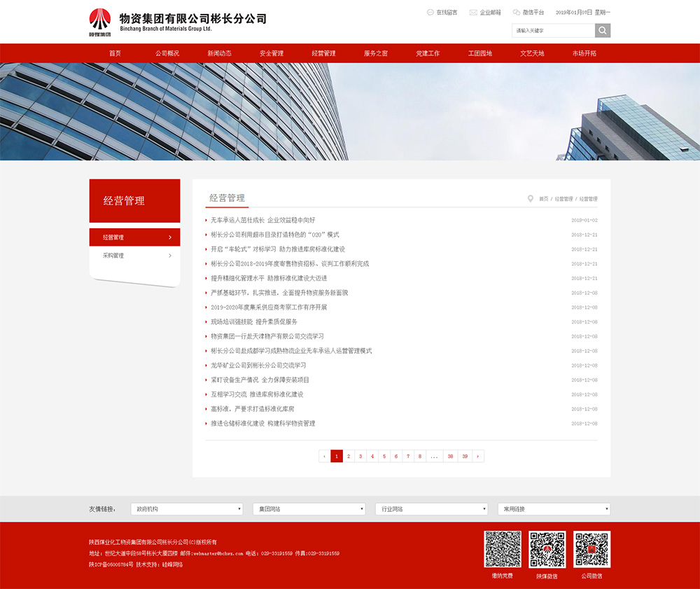This screenshot has height=589, width=700.
Task: Click the 陕煤微信 QR code
Action: pyautogui.click(x=547, y=549)
